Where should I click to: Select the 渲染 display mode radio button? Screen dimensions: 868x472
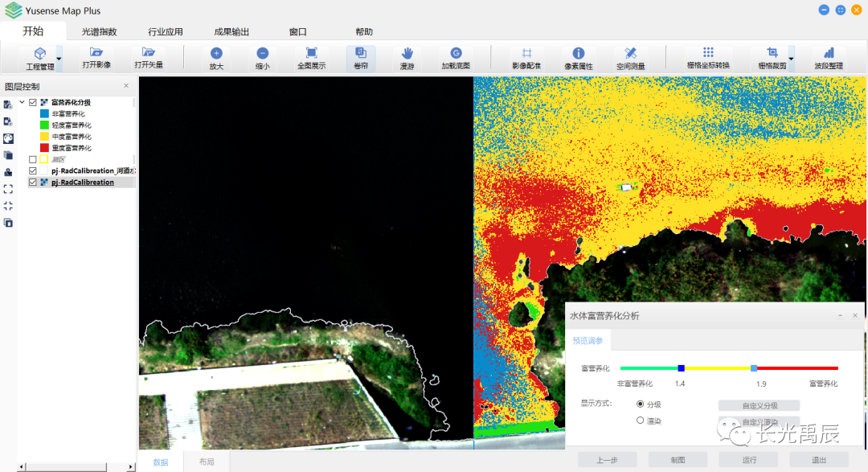coord(640,421)
